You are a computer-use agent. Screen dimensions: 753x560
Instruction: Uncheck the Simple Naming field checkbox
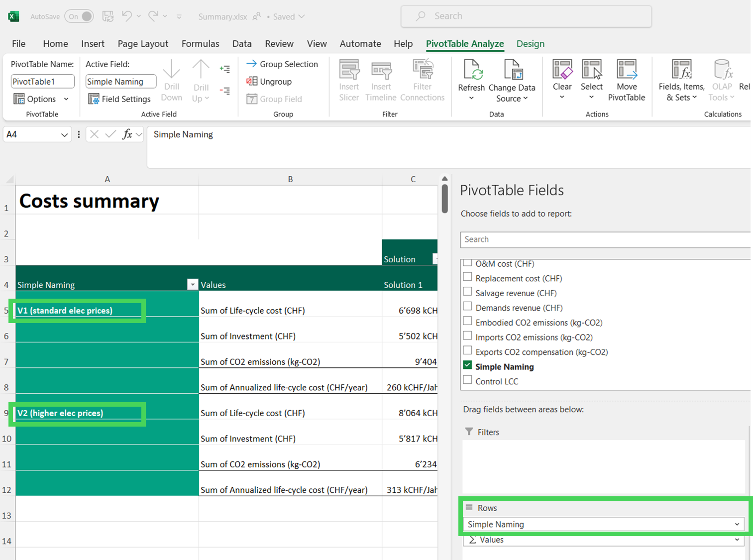pyautogui.click(x=467, y=365)
